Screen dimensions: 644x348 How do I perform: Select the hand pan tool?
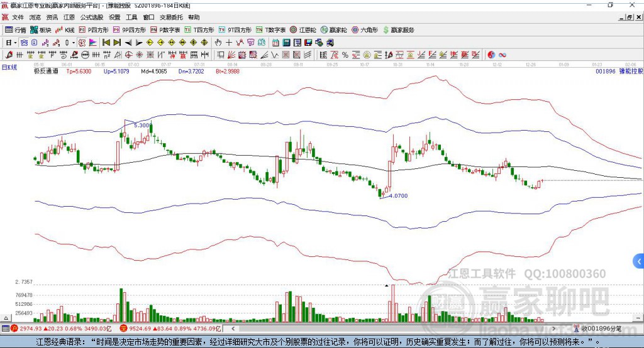(218, 43)
